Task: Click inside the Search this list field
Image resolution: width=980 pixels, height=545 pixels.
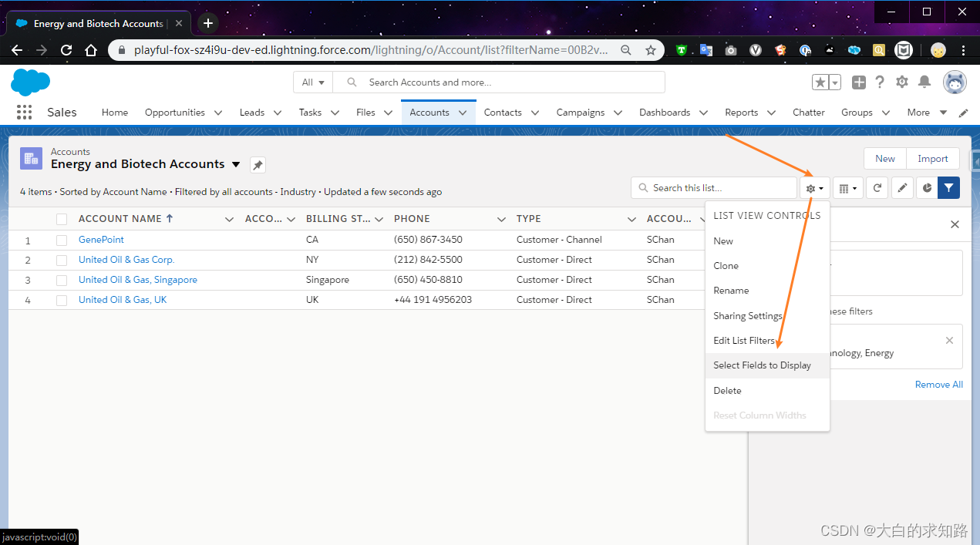Action: click(x=713, y=187)
